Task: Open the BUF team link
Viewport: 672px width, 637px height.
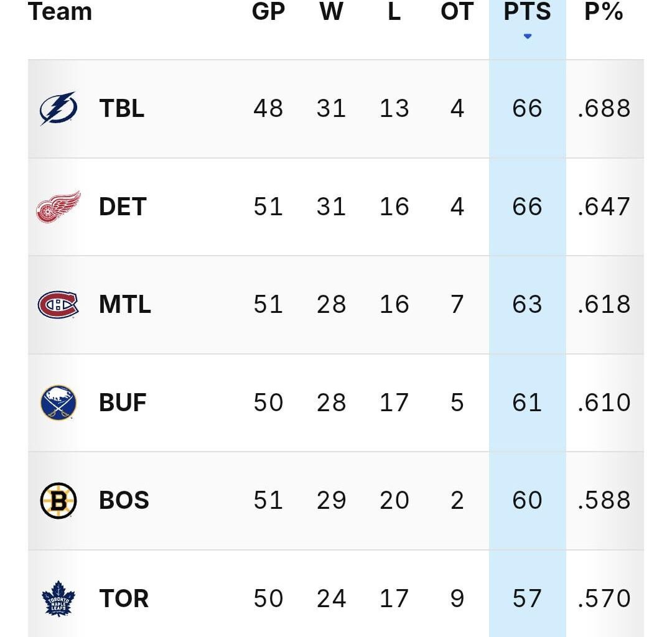Action: coord(123,402)
